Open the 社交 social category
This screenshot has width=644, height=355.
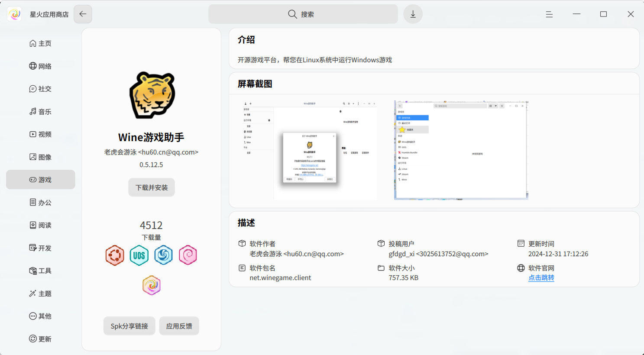tap(41, 89)
